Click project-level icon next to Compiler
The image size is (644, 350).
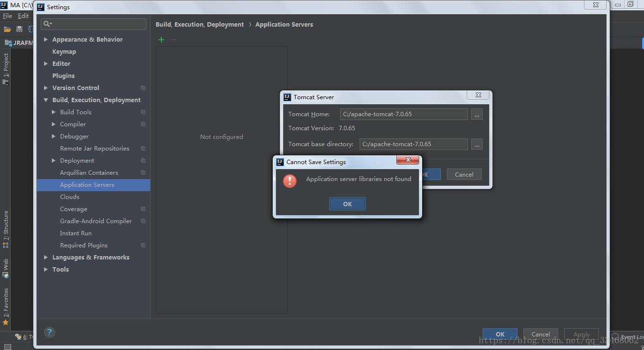143,124
